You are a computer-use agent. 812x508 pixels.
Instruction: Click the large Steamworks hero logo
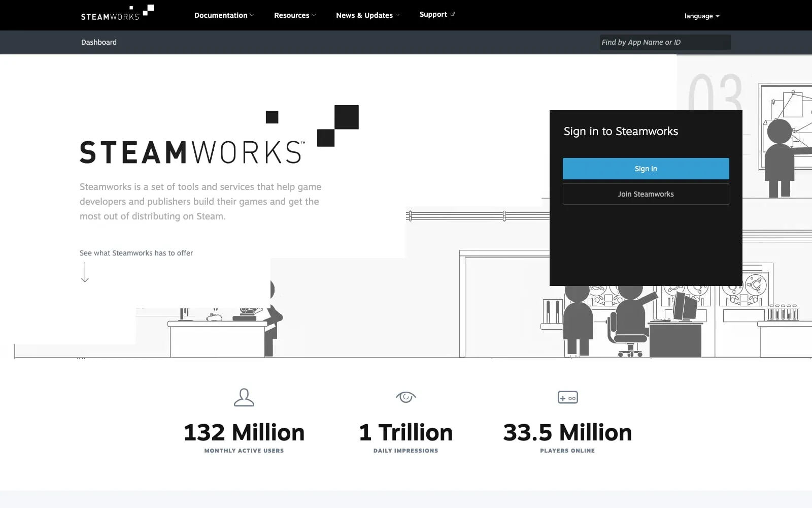219,135
